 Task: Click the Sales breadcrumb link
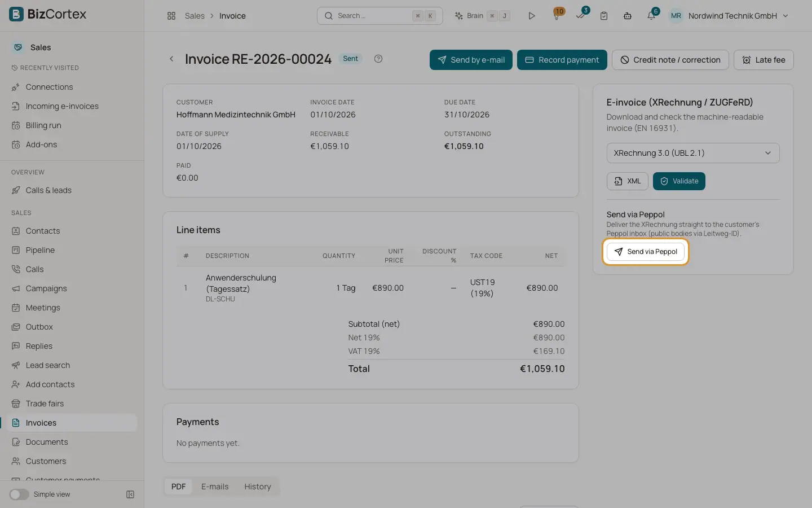pos(195,16)
